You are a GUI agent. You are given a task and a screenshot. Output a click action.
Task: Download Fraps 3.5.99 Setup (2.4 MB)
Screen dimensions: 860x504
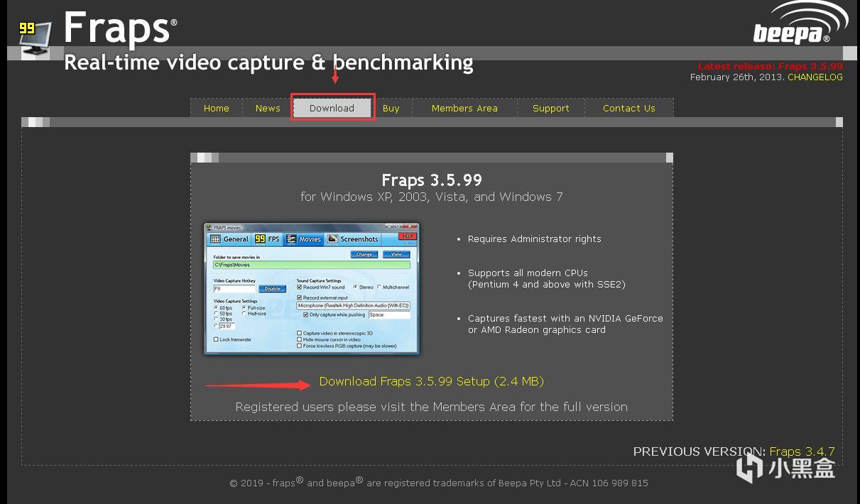tap(432, 381)
